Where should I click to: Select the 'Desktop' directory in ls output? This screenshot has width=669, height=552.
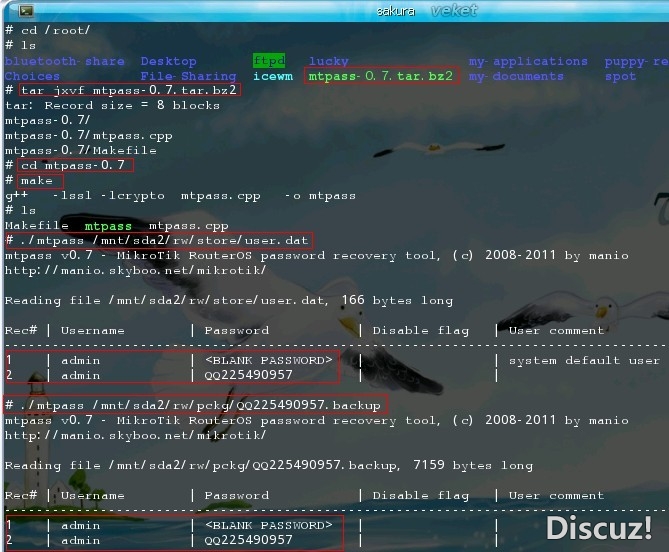tap(169, 61)
